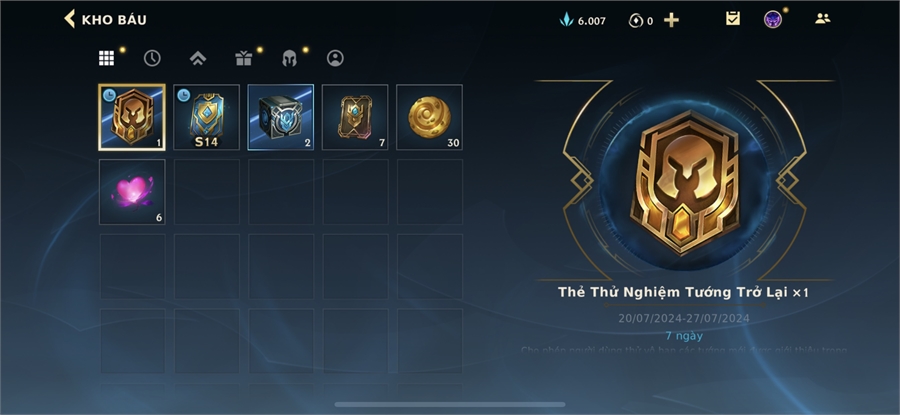Choose the blue crystal chest item
Image resolution: width=900 pixels, height=415 pixels.
coord(281,117)
